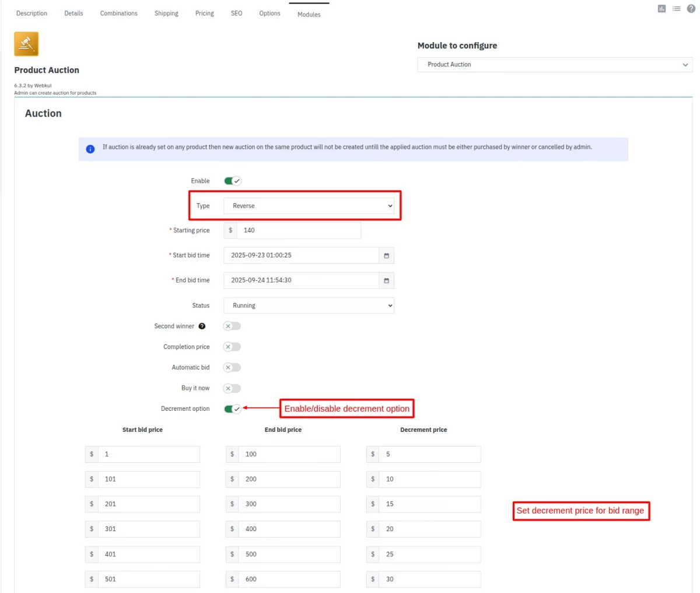Click the Starting price field with 140
Image resolution: width=700 pixels, height=593 pixels.
coord(299,231)
